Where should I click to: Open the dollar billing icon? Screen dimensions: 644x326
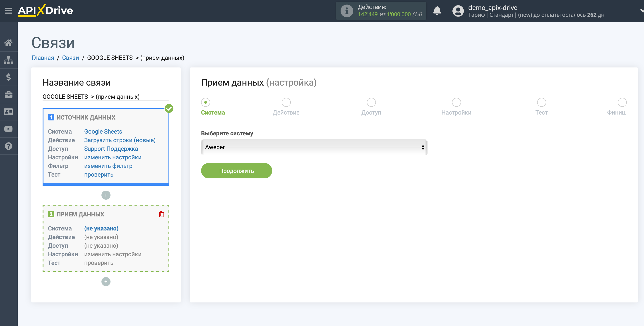[9, 77]
